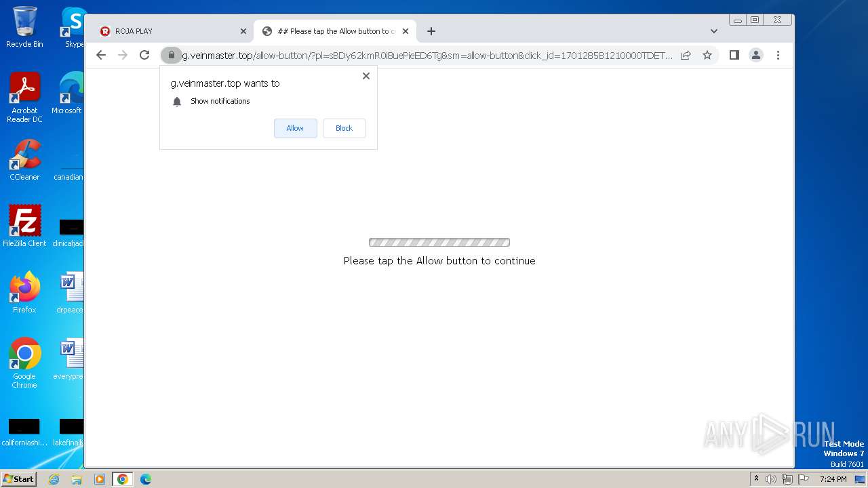This screenshot has width=868, height=488.
Task: Open the clock showing 7:24 PM
Action: (x=833, y=479)
